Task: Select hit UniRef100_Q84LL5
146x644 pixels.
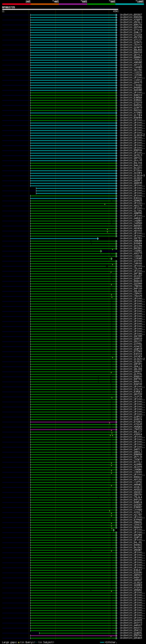Action: pyautogui.click(x=131, y=367)
